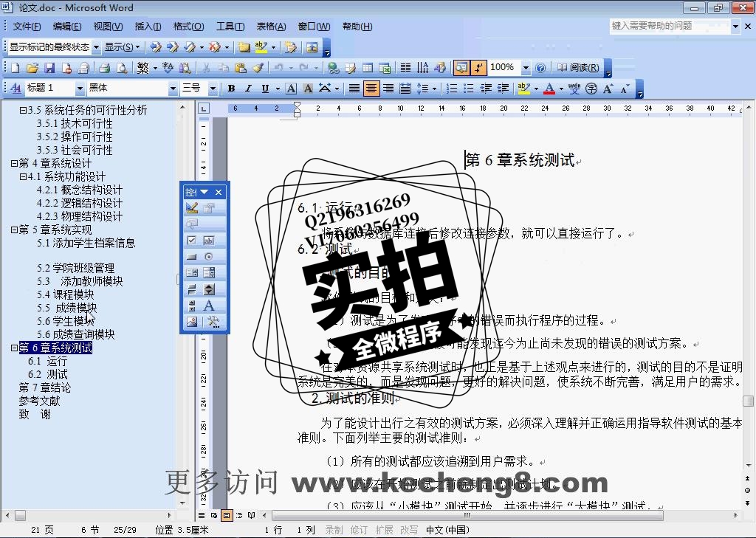Insert an Image control from Control Toolbox
756x538 pixels.
pyautogui.click(x=192, y=322)
